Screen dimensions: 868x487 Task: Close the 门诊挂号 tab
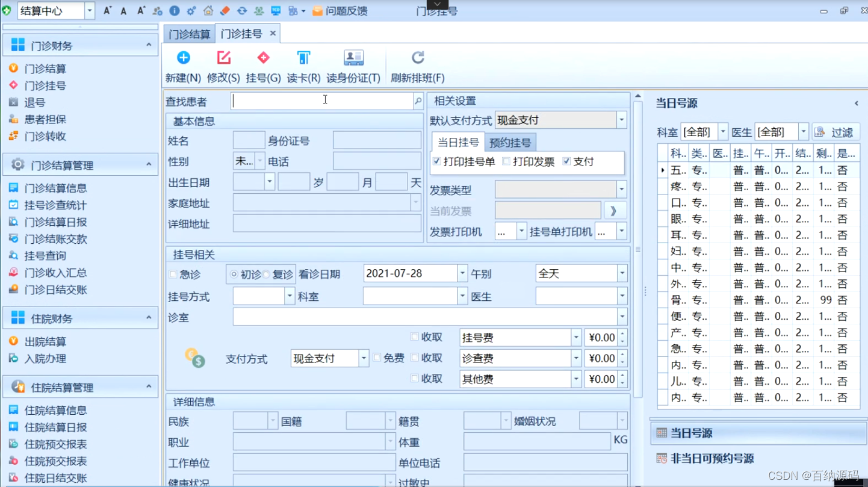273,34
